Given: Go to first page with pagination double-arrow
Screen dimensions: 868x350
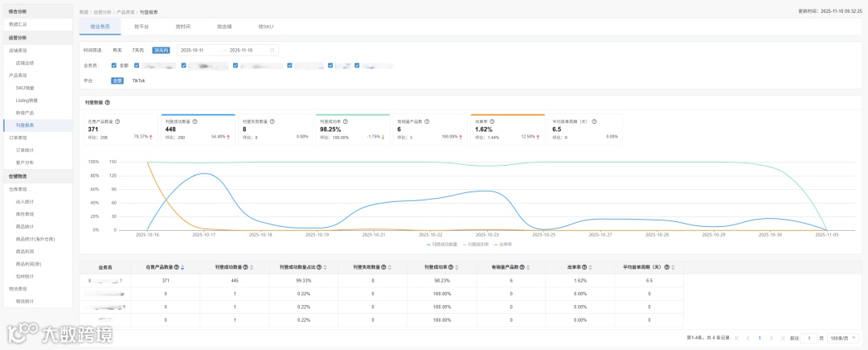Looking at the screenshot, I should [x=737, y=338].
